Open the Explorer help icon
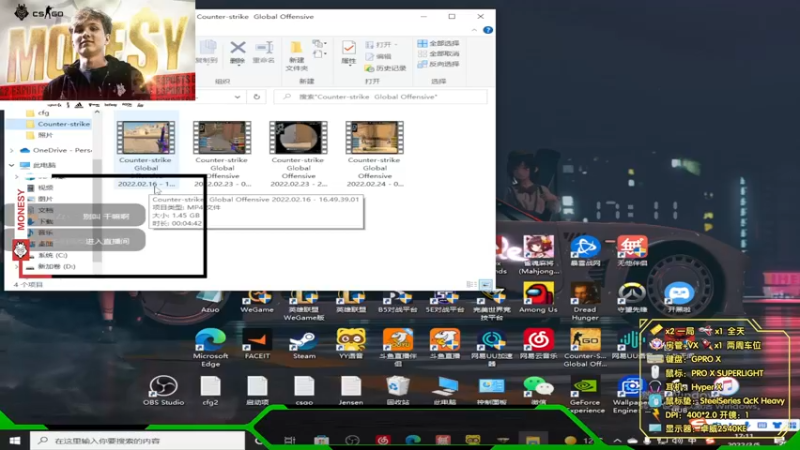 pyautogui.click(x=488, y=30)
